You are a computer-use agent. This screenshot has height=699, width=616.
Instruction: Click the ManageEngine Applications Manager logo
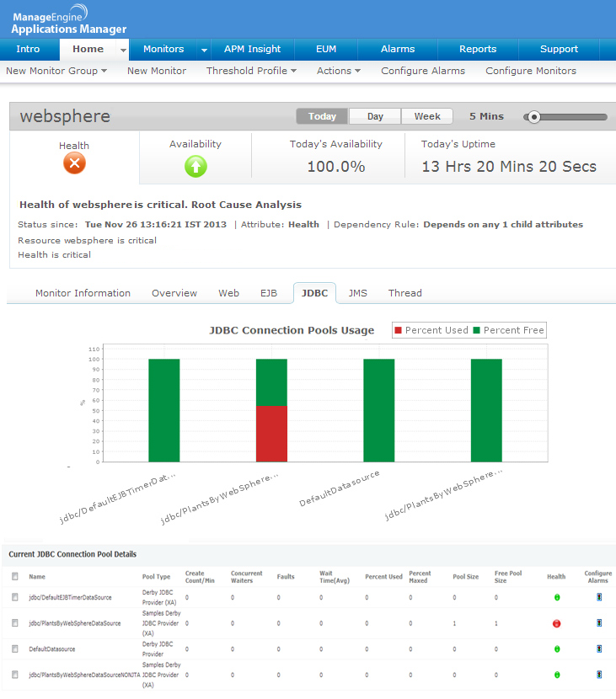point(69,19)
